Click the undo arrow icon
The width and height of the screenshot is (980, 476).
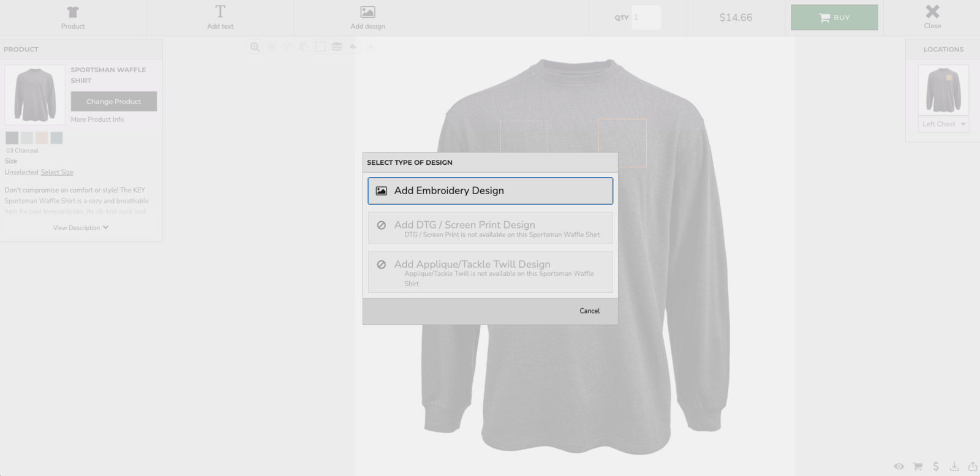[353, 47]
